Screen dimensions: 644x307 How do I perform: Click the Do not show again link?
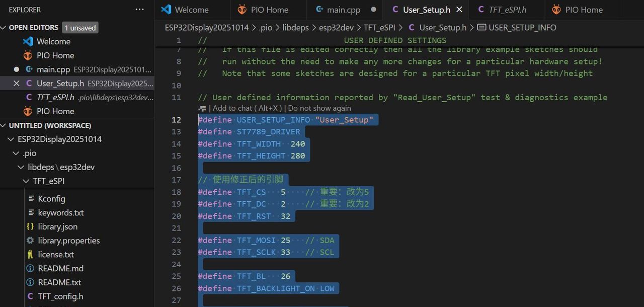point(319,108)
